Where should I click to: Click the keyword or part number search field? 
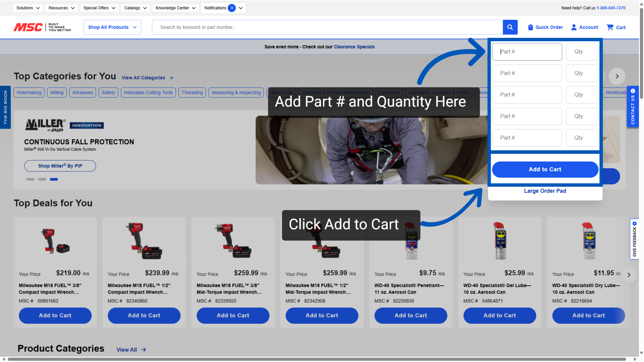pyautogui.click(x=327, y=27)
